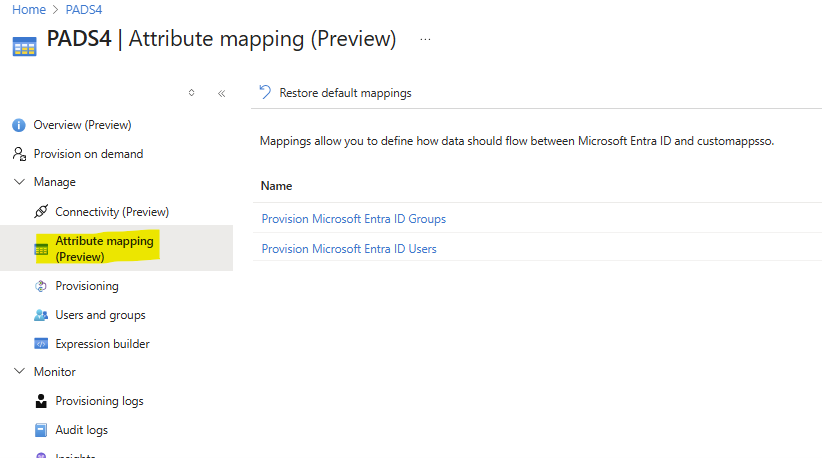Click the Connectivity plug icon

(x=41, y=212)
